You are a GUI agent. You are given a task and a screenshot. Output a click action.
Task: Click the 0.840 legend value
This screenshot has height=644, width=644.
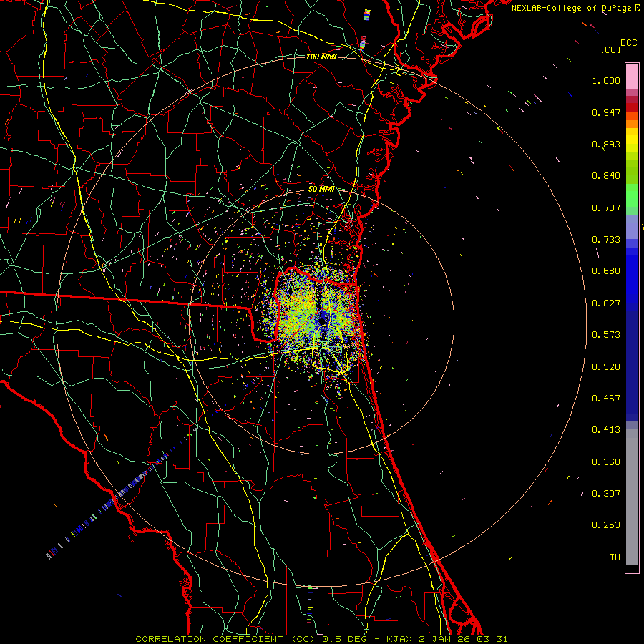[606, 176]
